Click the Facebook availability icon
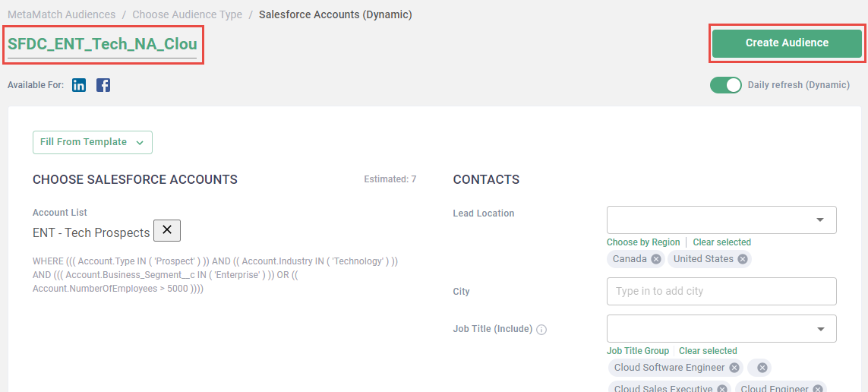This screenshot has width=868, height=392. pyautogui.click(x=103, y=85)
